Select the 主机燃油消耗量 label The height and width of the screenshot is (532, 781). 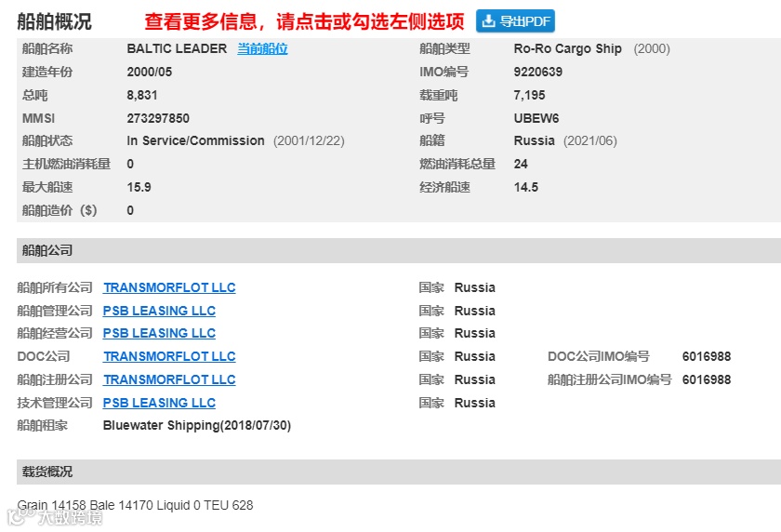tap(66, 164)
